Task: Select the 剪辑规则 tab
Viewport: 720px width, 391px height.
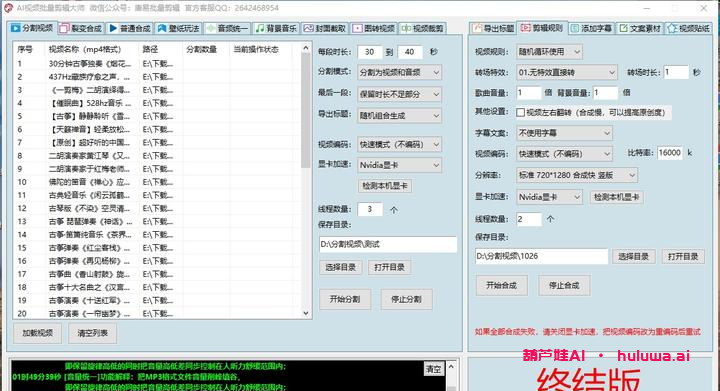Action: click(x=542, y=28)
